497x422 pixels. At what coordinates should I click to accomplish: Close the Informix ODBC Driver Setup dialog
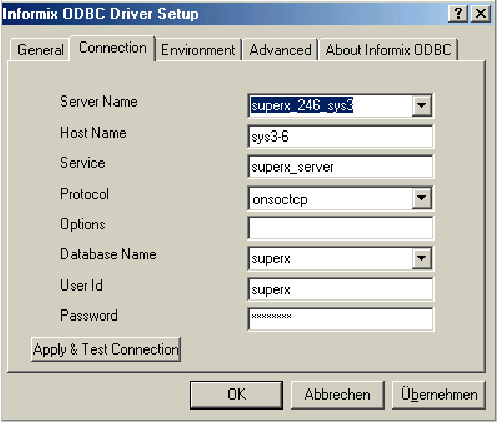point(481,14)
